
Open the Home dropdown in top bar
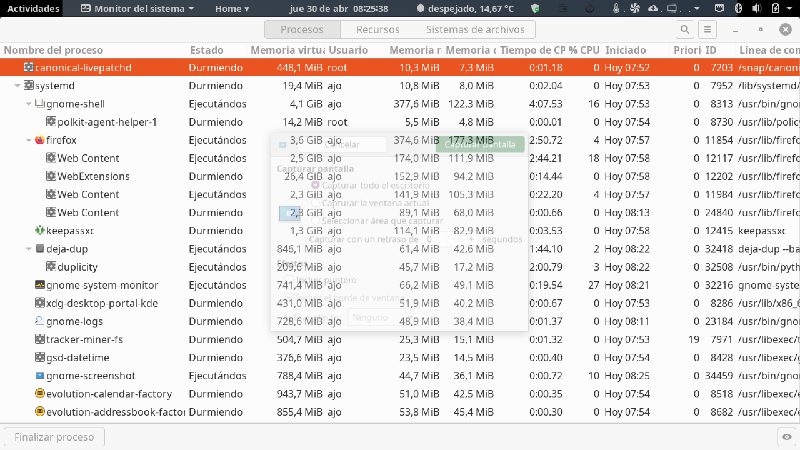pos(232,8)
